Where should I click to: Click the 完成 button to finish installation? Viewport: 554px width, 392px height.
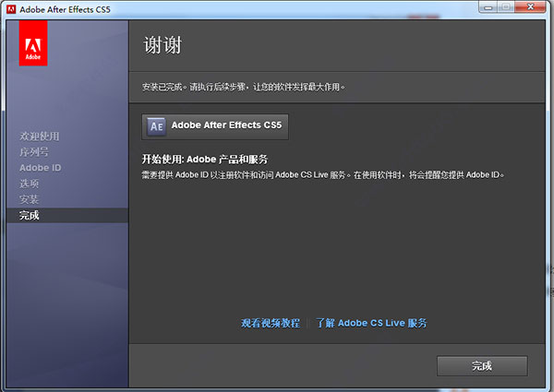[x=482, y=366]
